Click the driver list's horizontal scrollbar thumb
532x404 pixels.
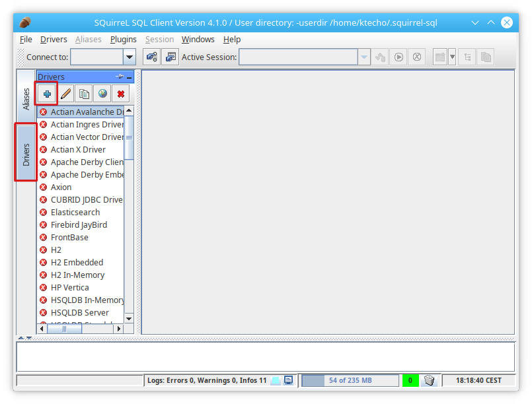(x=64, y=329)
